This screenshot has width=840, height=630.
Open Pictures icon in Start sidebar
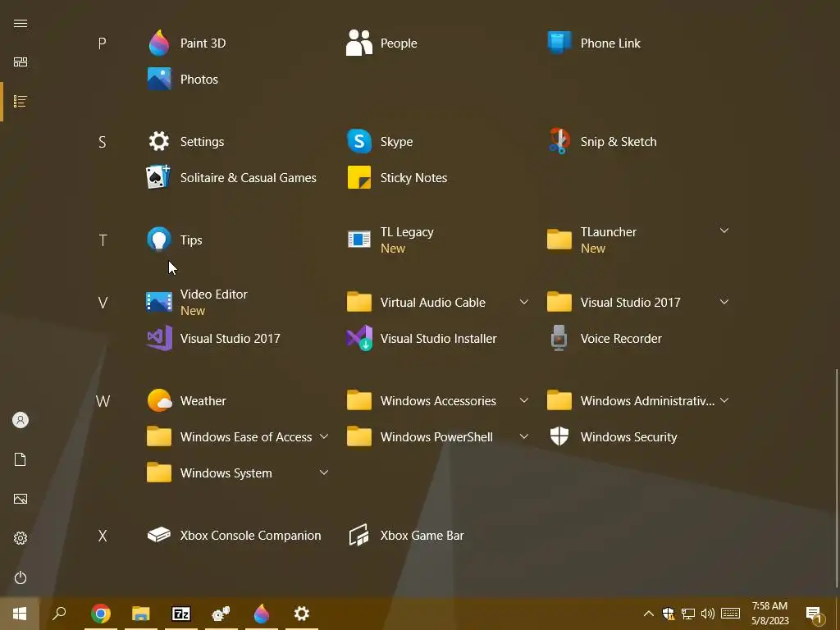click(x=21, y=499)
